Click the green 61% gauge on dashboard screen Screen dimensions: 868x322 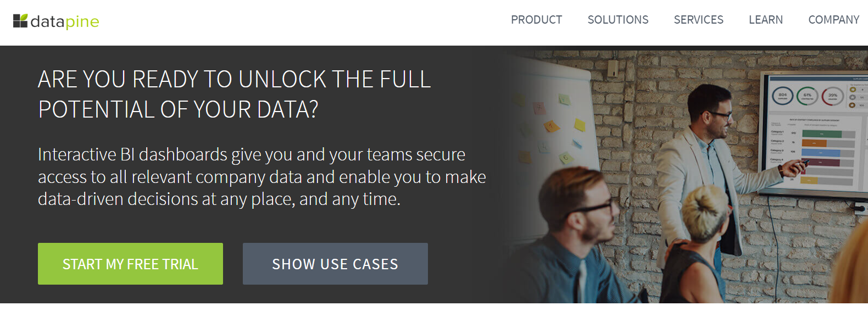[x=807, y=96]
